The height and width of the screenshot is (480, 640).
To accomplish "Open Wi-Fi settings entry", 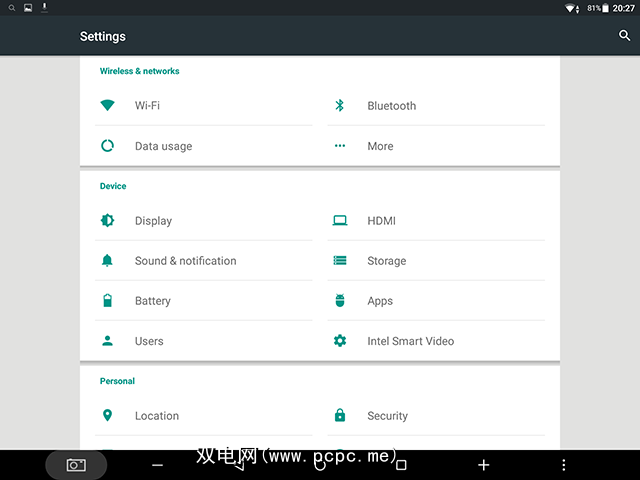I will [204, 105].
